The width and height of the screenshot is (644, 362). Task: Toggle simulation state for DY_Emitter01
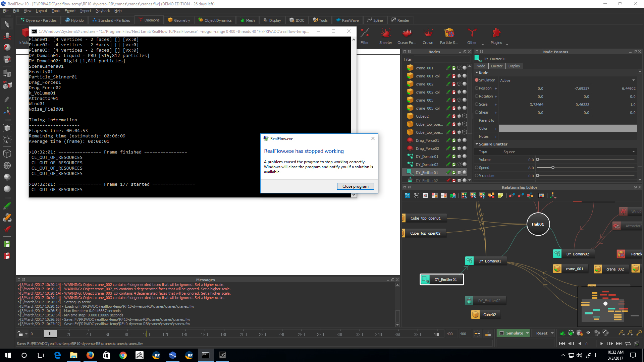point(448,172)
